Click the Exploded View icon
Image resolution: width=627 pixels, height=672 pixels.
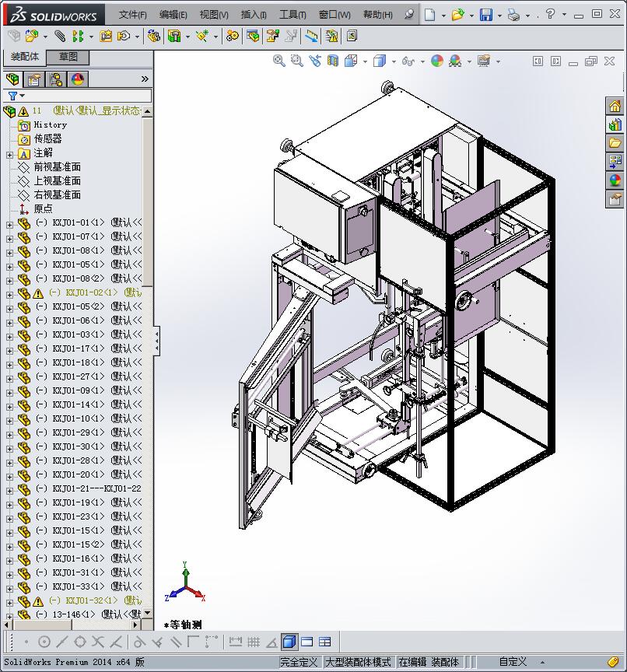coord(272,36)
